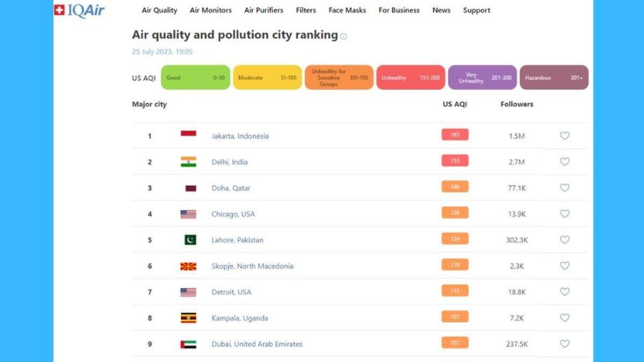Click the purple Very Unhealthy 201-300 swatch
This screenshot has height=362, width=644.
point(482,77)
